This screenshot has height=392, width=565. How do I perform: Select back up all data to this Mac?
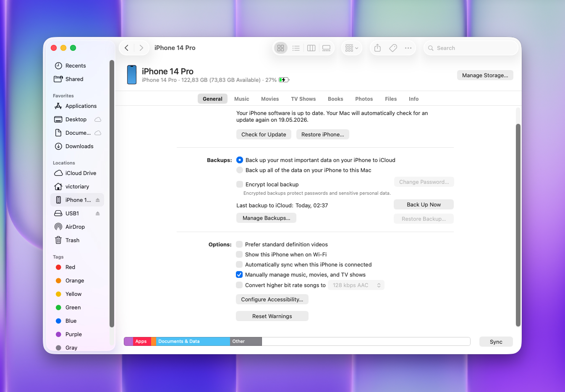(240, 170)
